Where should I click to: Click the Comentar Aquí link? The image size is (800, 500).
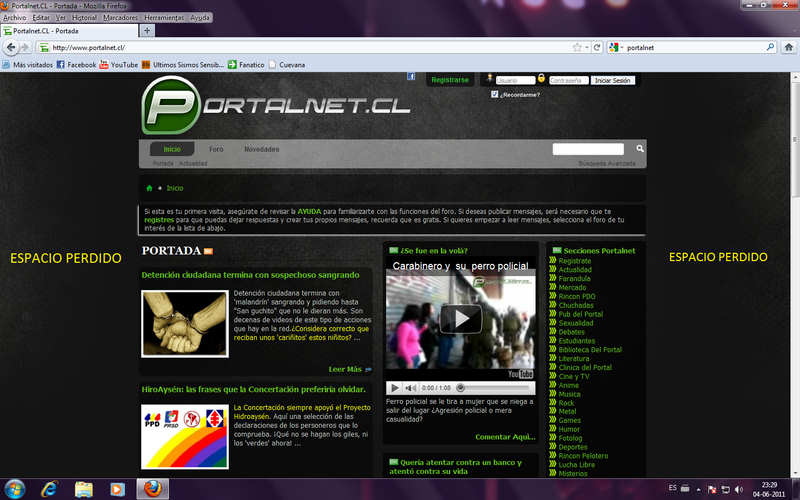[x=505, y=437]
